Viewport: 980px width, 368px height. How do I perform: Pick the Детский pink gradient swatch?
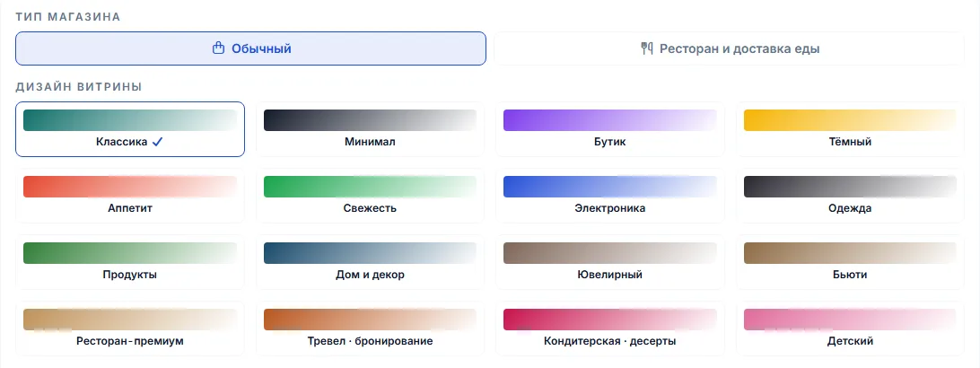pyautogui.click(x=850, y=320)
